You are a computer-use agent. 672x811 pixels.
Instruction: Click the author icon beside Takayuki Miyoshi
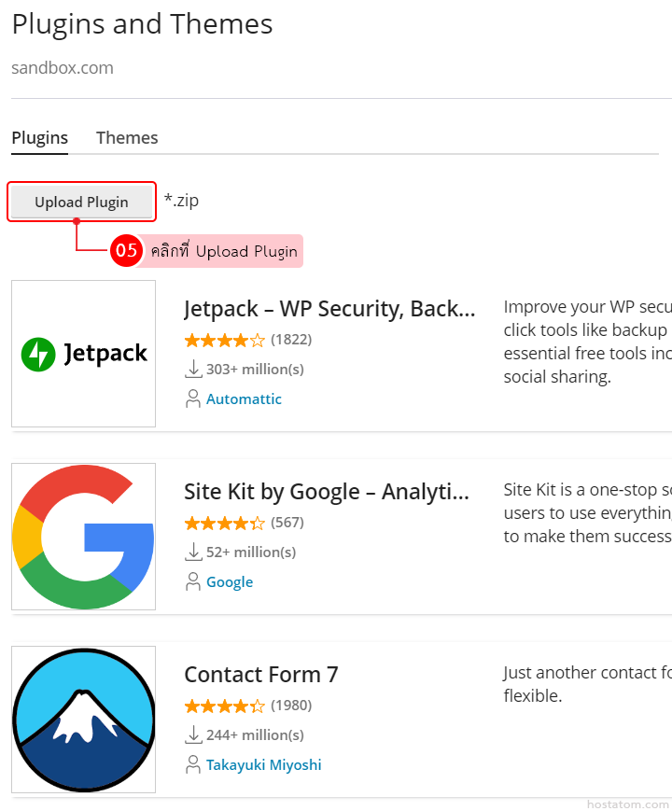click(x=193, y=764)
